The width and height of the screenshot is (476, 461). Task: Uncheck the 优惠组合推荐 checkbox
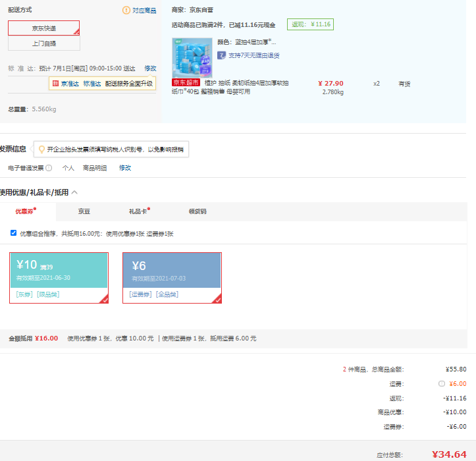(x=13, y=233)
